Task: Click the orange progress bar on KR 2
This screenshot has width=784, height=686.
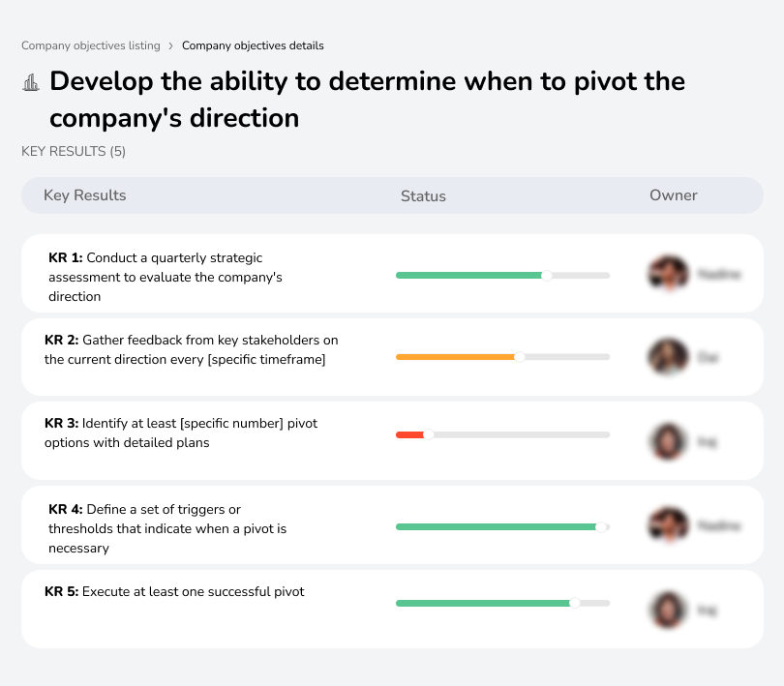Action: (455, 356)
